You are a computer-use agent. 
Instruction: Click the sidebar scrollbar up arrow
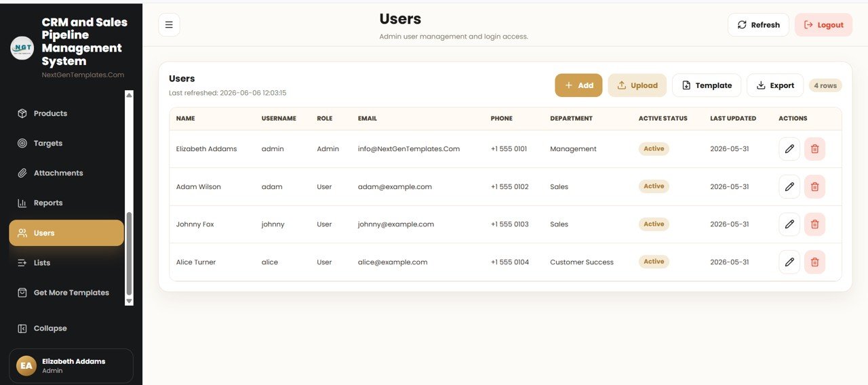click(129, 95)
